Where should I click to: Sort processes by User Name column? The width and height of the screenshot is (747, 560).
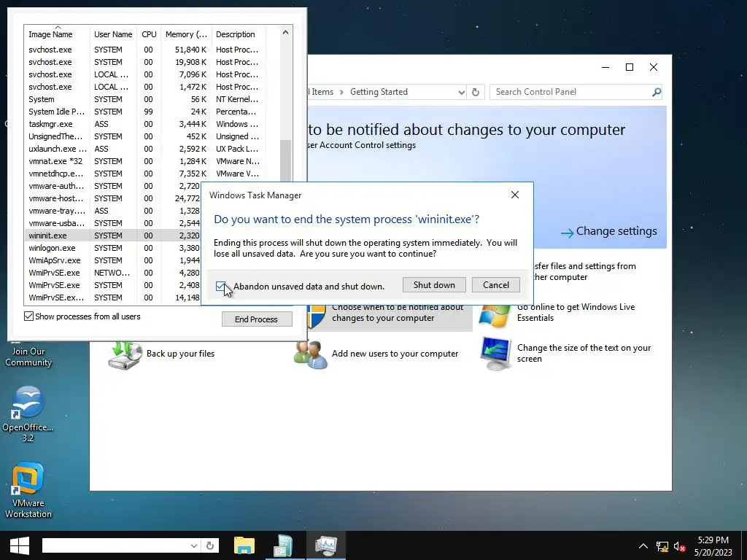113,34
